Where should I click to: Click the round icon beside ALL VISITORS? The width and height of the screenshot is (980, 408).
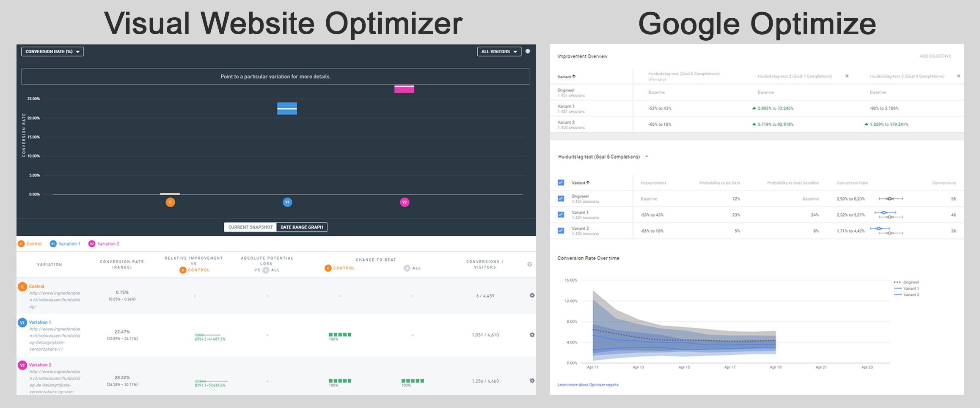[528, 51]
